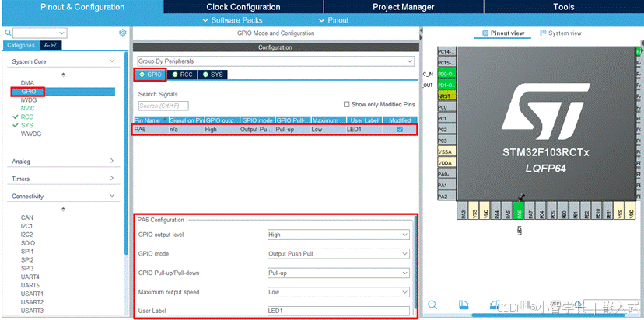Image resolution: width=644 pixels, height=320 pixels.
Task: Rotate chip view clockwise
Action: tap(464, 304)
